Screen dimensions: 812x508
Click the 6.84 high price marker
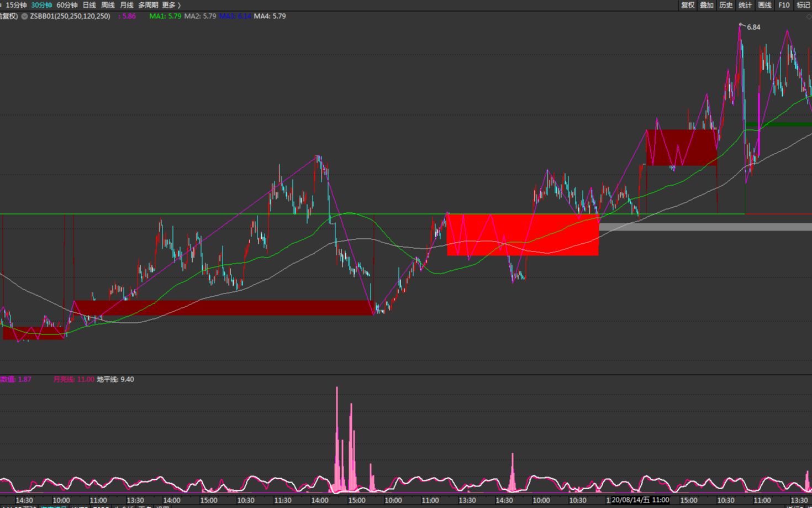(753, 27)
